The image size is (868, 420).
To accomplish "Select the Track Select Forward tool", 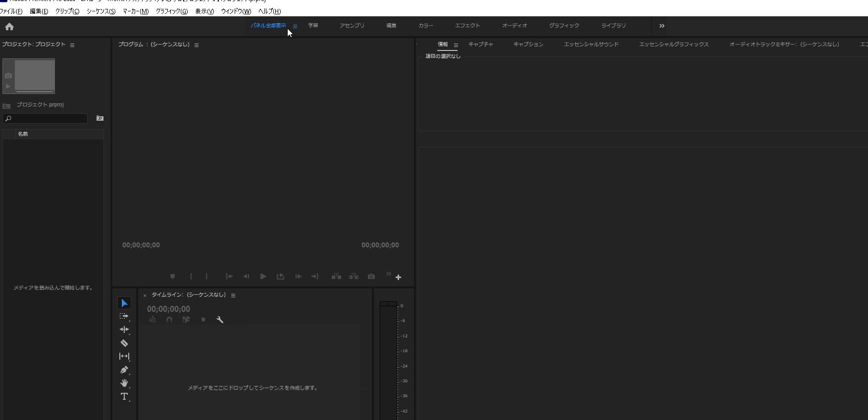I will pos(124,316).
